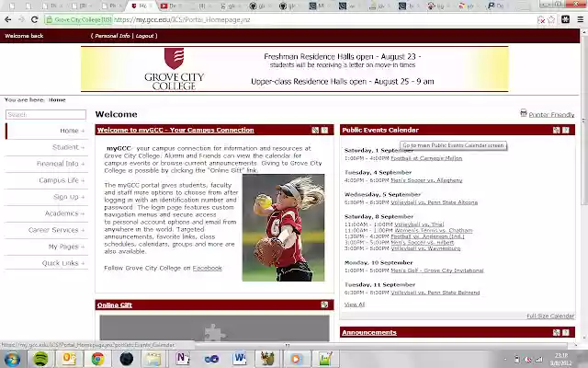This screenshot has height=368, width=588.
Task: Click the black extension icon beside the star
Action: pyautogui.click(x=566, y=19)
